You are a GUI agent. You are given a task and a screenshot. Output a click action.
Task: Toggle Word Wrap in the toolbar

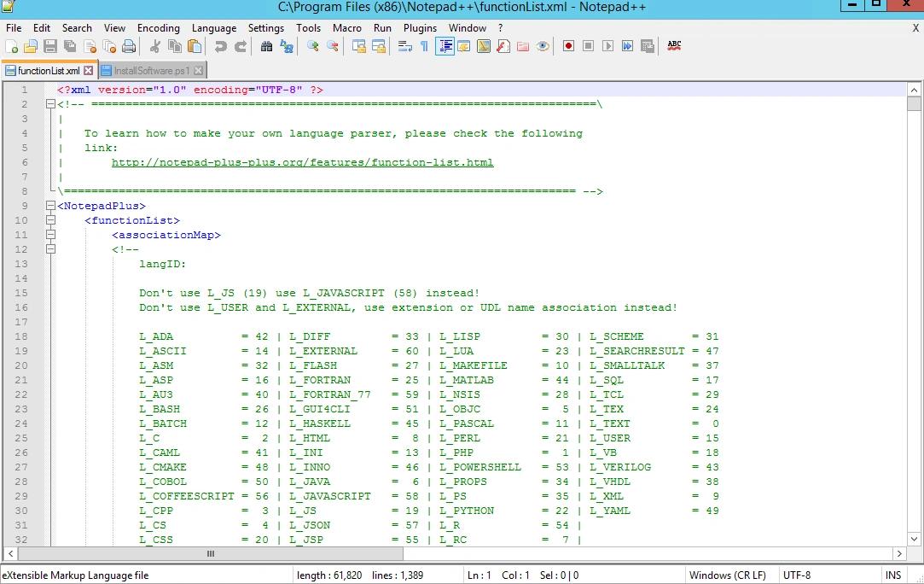click(405, 47)
